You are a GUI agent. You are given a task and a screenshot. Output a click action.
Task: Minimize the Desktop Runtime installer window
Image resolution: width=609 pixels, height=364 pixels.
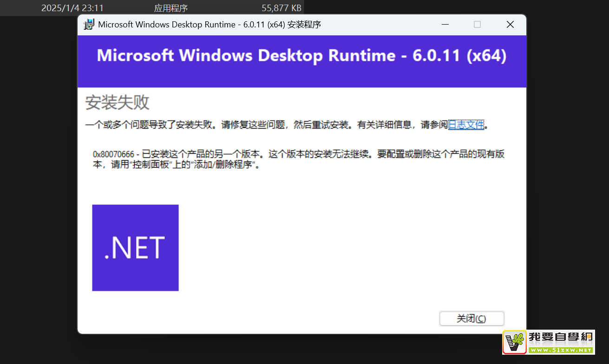tap(445, 25)
